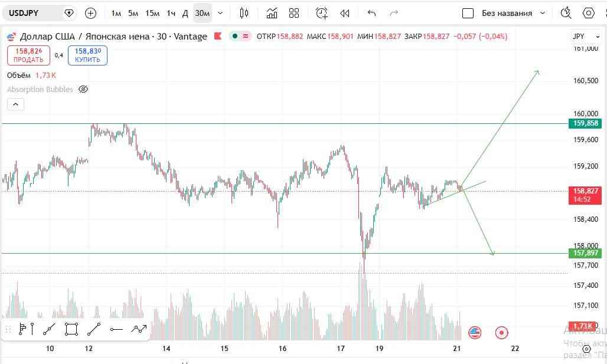
Task: Collapse the indicator legend
Action: coord(15,104)
